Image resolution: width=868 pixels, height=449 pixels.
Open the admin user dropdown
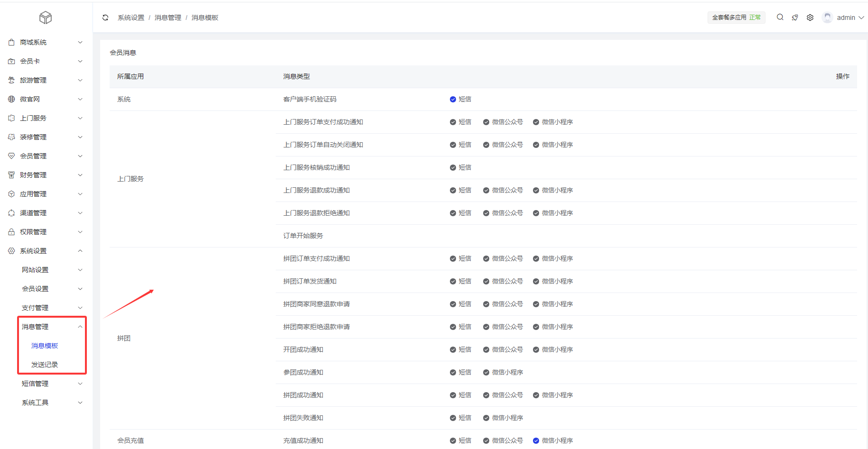[x=849, y=18]
